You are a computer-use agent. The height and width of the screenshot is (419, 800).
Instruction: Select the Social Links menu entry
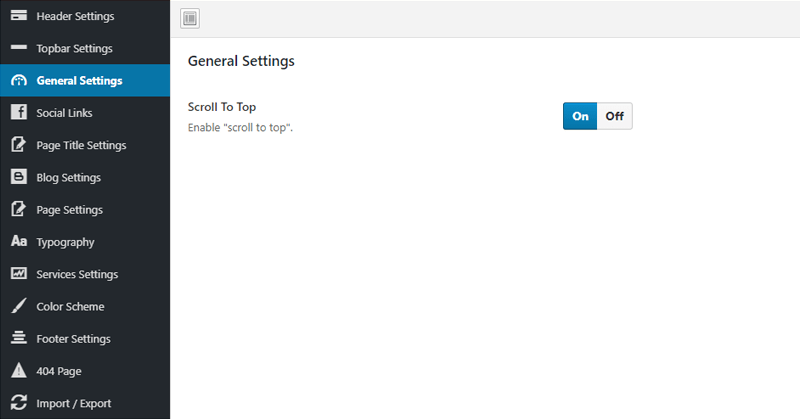coord(64,113)
